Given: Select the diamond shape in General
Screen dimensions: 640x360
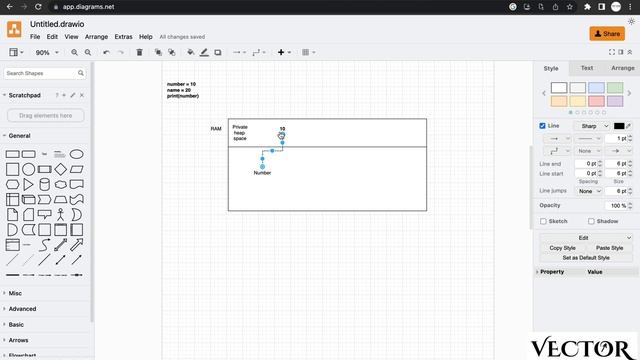Looking at the screenshot, I should click(60, 169).
